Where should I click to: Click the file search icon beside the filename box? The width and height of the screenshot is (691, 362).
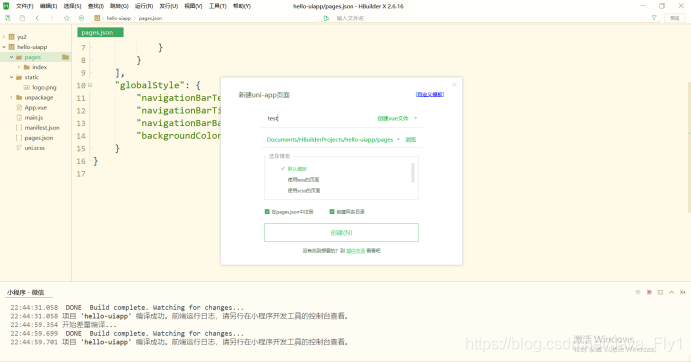[x=326, y=18]
